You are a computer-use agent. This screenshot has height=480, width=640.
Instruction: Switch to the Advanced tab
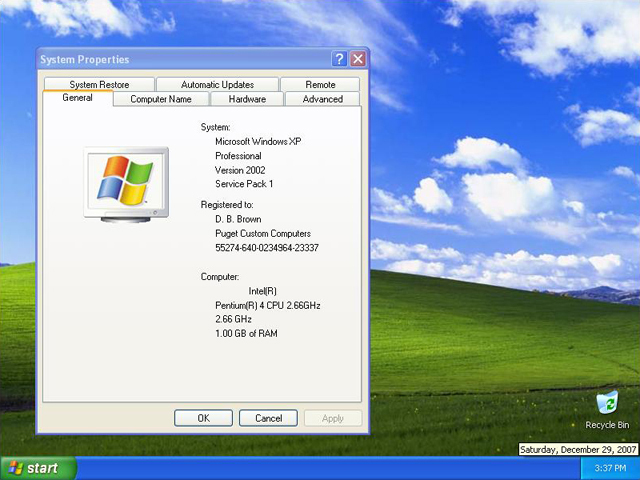(x=322, y=99)
